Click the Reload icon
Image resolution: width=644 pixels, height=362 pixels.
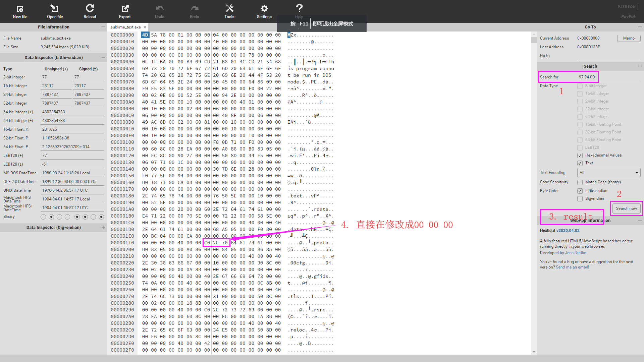tap(90, 9)
